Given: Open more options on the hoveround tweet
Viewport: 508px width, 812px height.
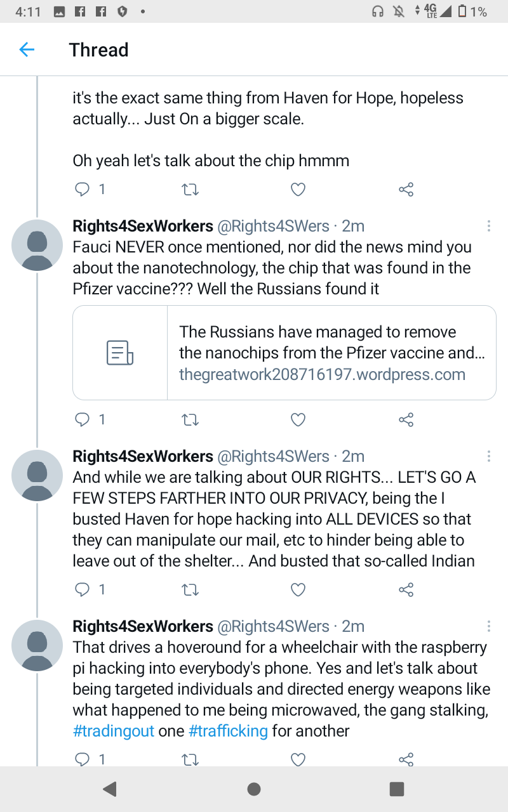Looking at the screenshot, I should click(x=488, y=627).
